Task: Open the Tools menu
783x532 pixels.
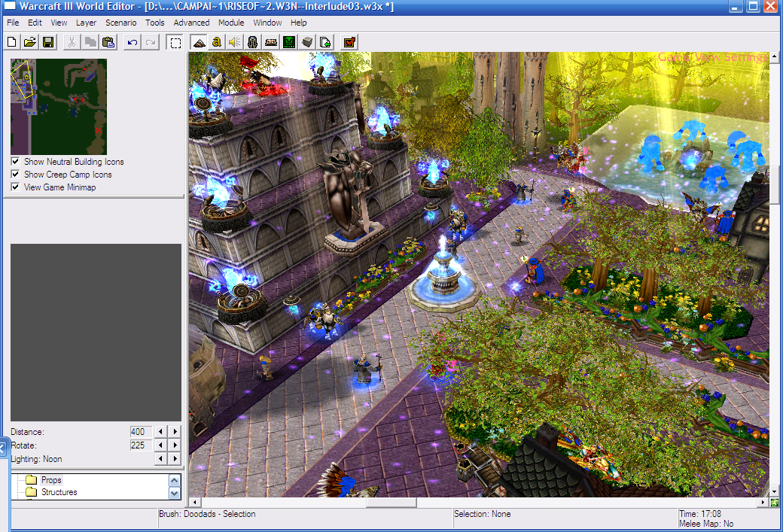Action: coord(155,23)
